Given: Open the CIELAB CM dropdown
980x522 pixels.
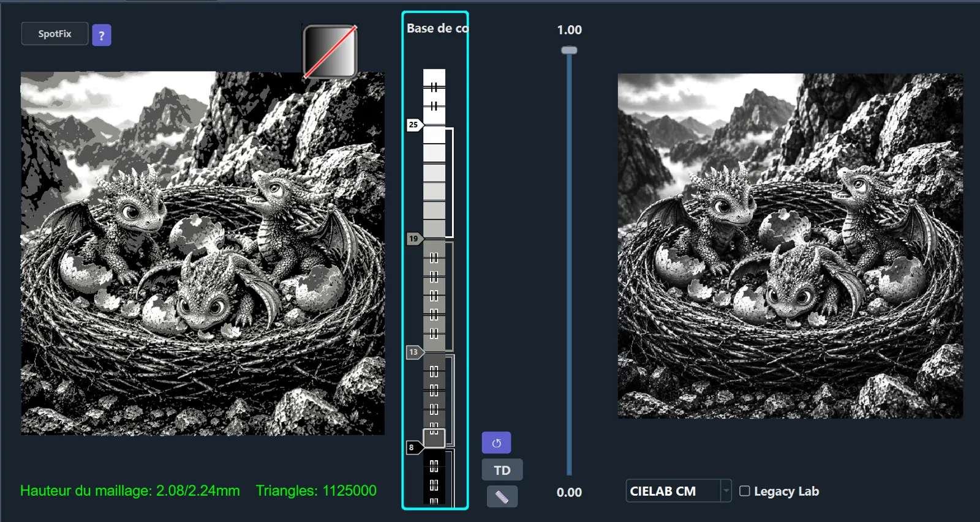Looking at the screenshot, I should coord(679,491).
